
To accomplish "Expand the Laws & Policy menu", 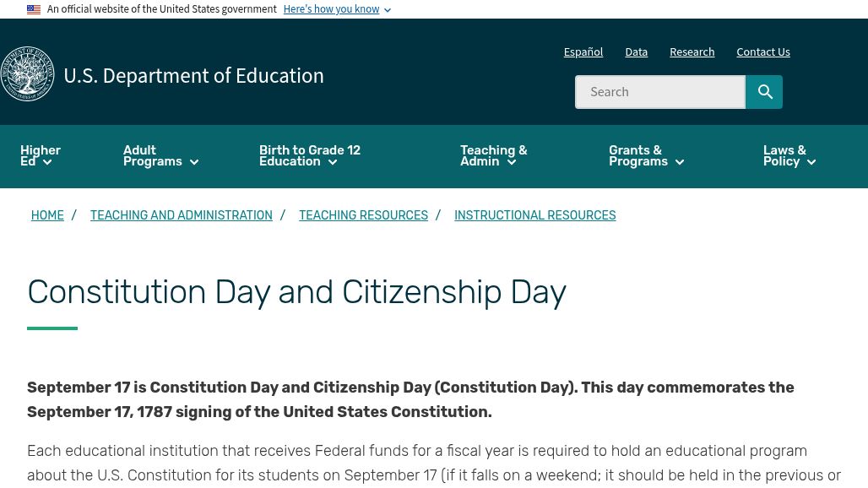I will coord(789,156).
